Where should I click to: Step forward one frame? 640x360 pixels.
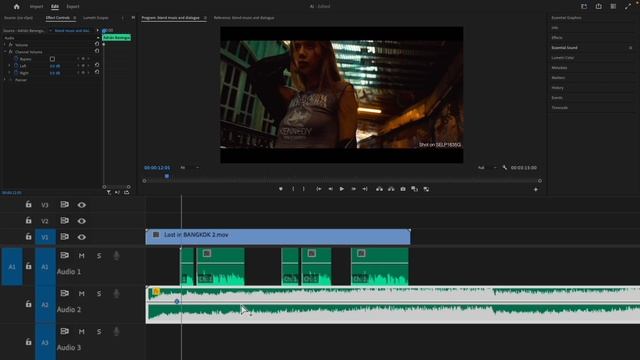(353, 189)
